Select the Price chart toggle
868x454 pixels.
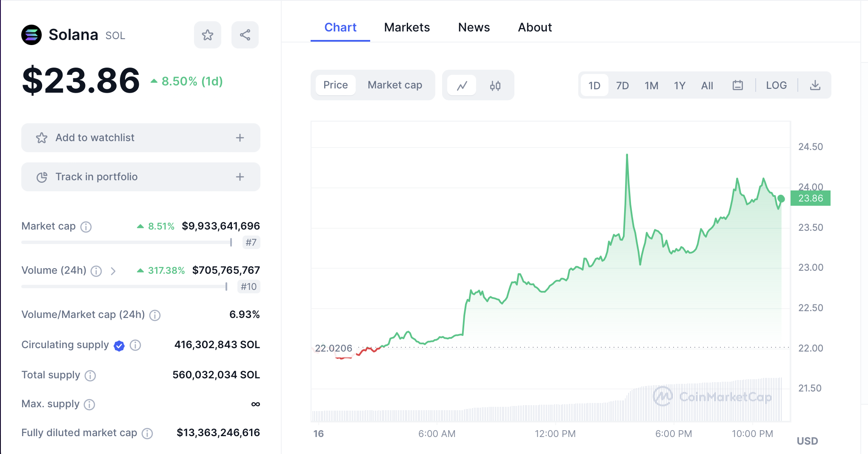pos(335,85)
